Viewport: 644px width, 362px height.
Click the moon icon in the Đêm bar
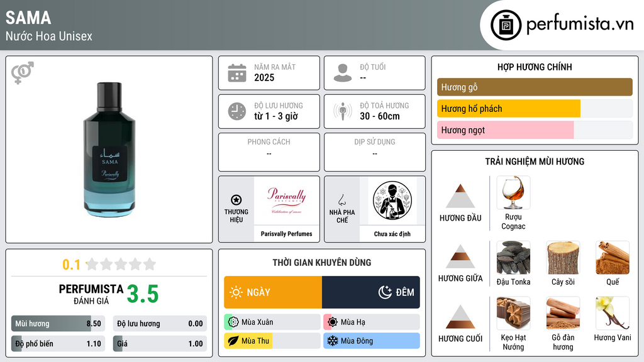pos(385,292)
